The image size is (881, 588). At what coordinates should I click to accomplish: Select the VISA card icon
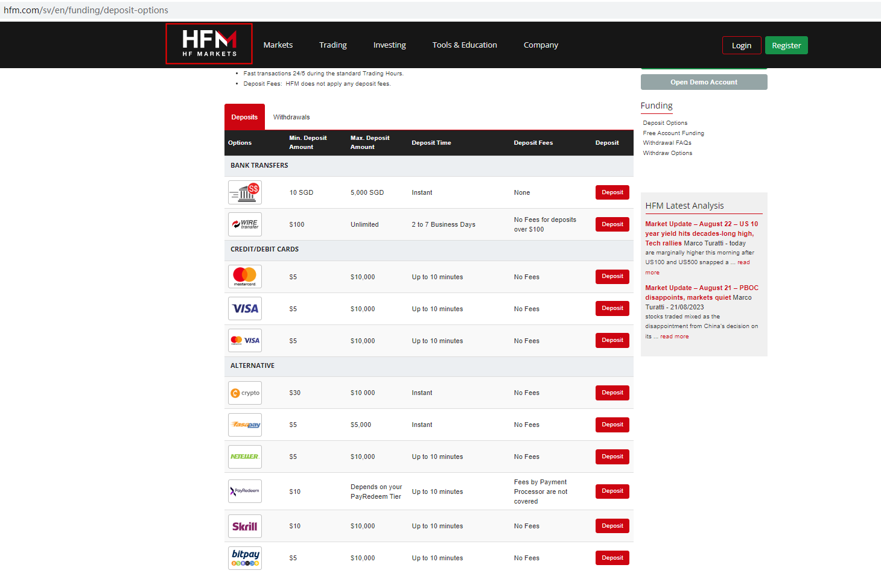pyautogui.click(x=245, y=309)
